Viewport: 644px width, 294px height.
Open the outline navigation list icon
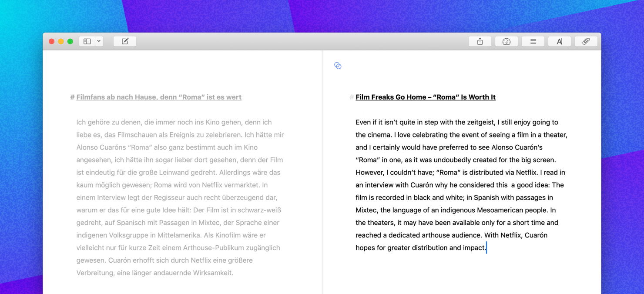pos(533,41)
